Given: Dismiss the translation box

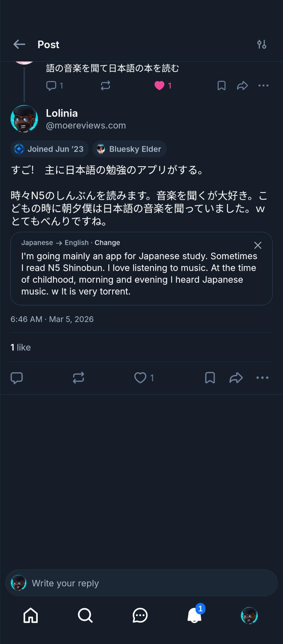Looking at the screenshot, I should (x=258, y=245).
